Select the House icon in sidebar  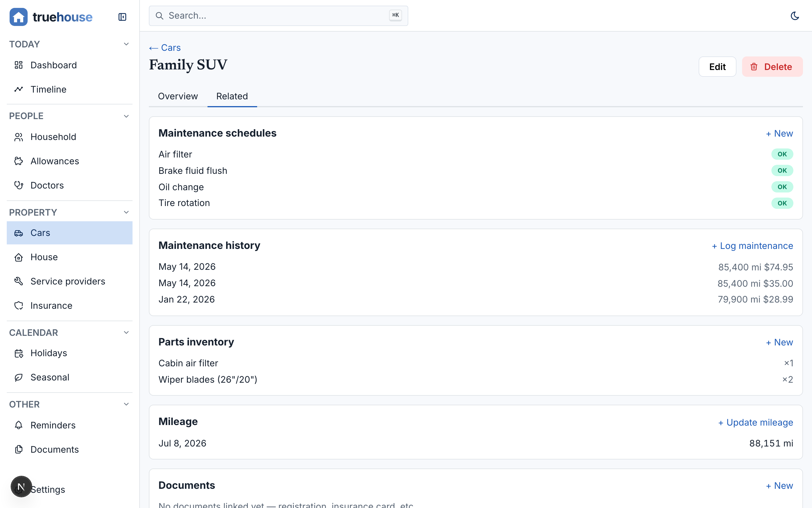pyautogui.click(x=19, y=257)
